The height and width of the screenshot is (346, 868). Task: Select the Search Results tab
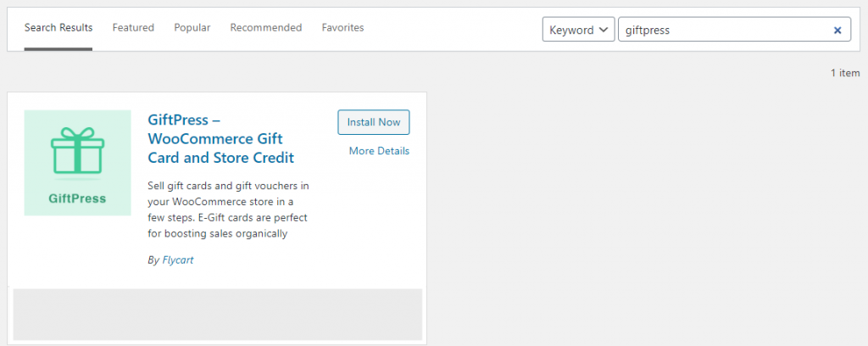[x=58, y=27]
